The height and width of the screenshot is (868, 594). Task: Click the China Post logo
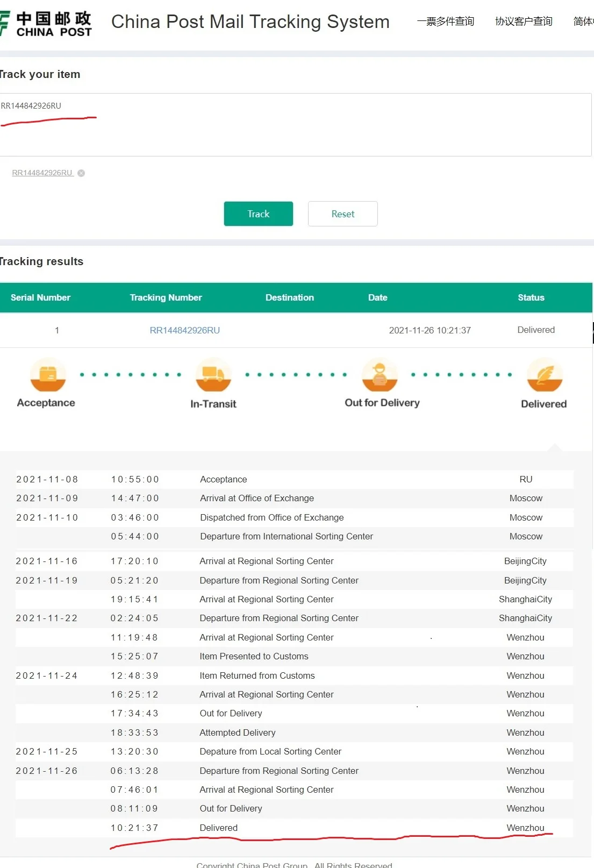45,24
